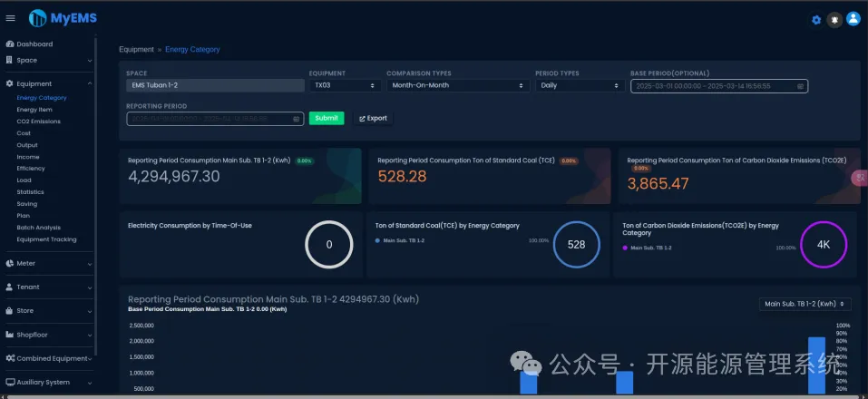The image size is (868, 399).
Task: Open Equipment Tracking in sidebar
Action: pos(46,239)
